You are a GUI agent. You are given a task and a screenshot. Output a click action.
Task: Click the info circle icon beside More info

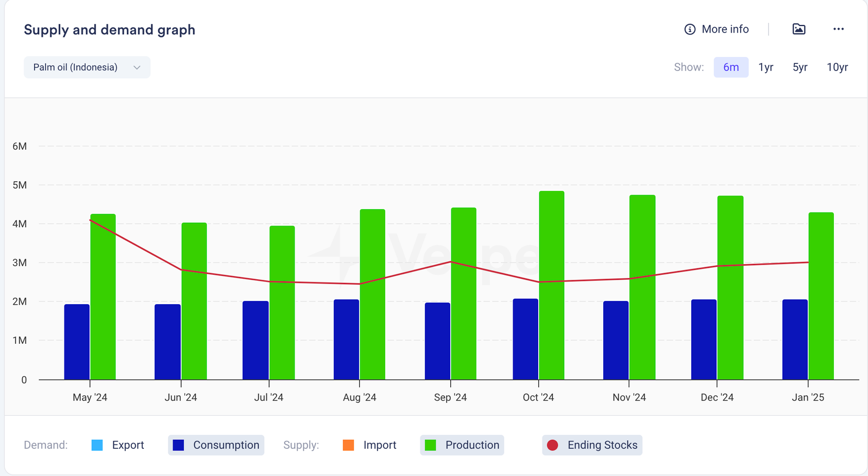690,29
